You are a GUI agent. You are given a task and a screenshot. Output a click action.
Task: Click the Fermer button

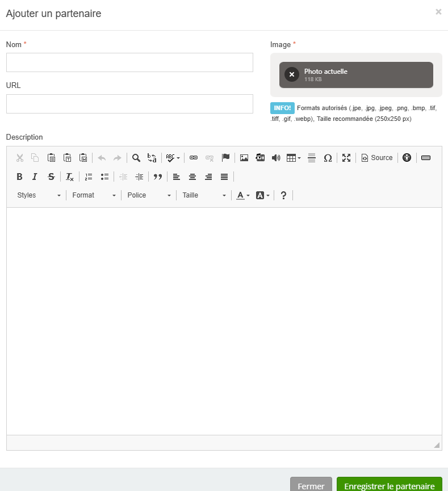pyautogui.click(x=311, y=486)
